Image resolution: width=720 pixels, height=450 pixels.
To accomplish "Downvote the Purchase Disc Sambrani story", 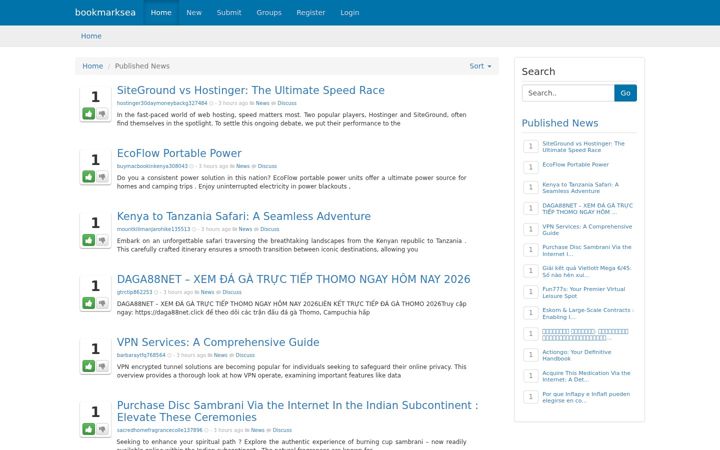I will [x=102, y=429].
